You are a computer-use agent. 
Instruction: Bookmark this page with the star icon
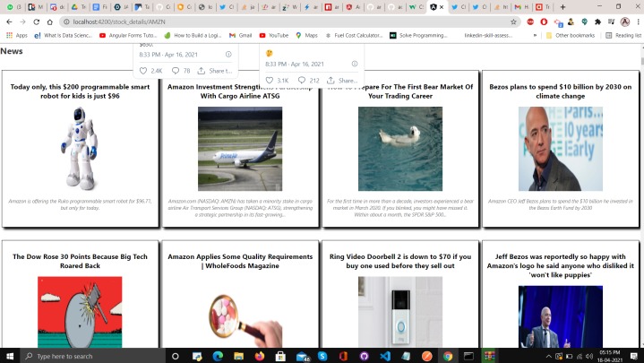(513, 22)
